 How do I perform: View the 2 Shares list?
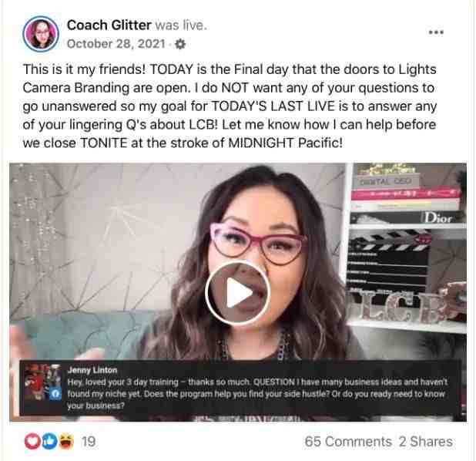[426, 442]
